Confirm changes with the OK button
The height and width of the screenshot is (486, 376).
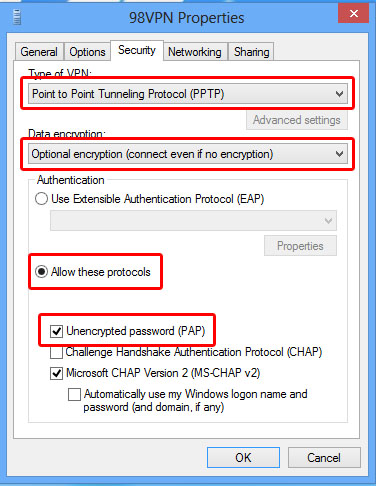pos(243,458)
